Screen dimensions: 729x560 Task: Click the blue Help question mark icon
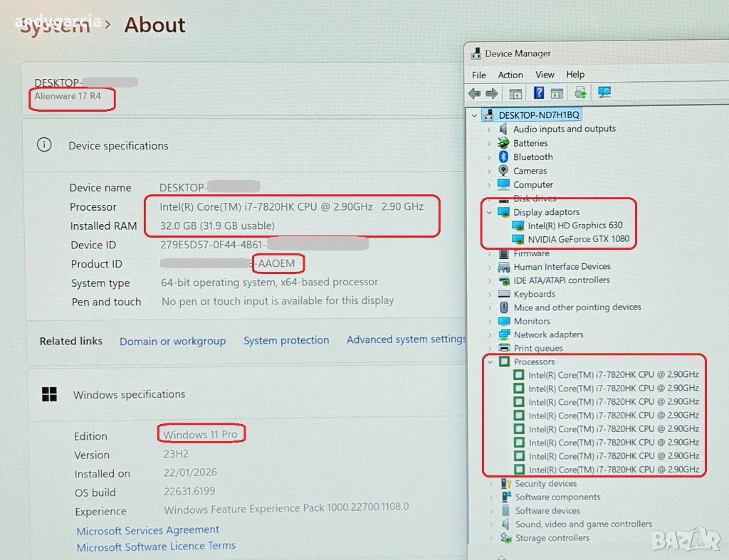click(x=539, y=93)
